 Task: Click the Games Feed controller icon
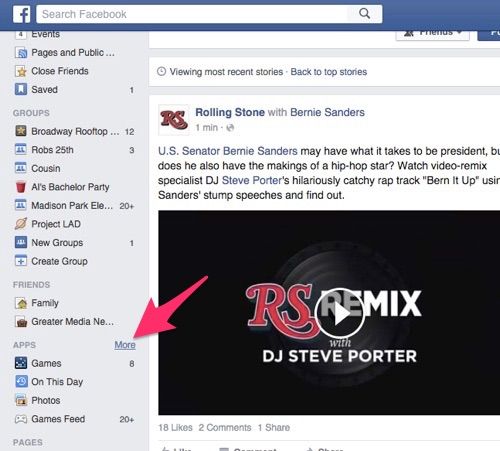pos(21,419)
